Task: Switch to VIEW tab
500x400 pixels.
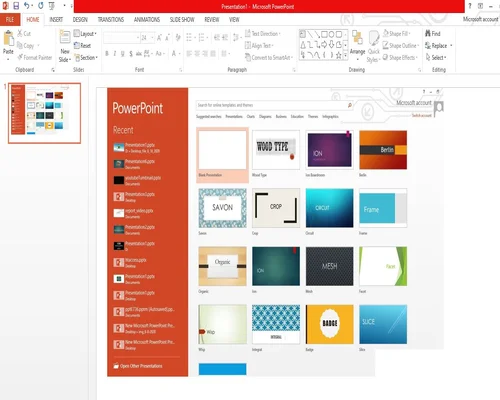Action: pos(234,19)
